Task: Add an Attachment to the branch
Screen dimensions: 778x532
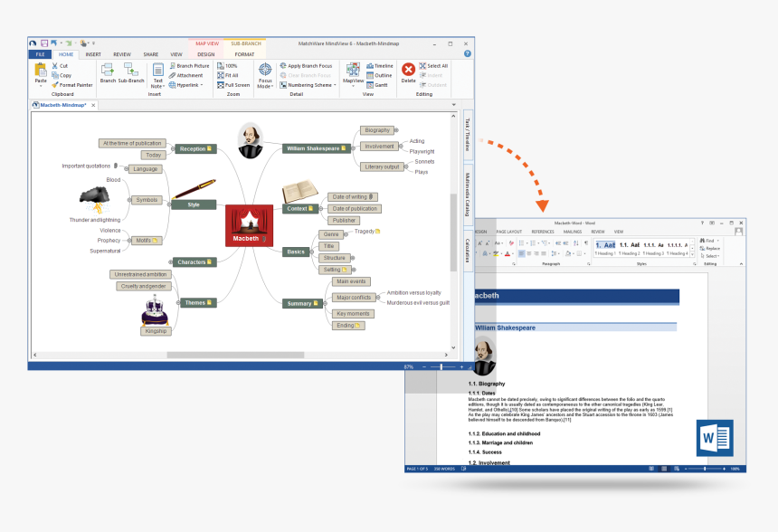Action: pos(186,75)
